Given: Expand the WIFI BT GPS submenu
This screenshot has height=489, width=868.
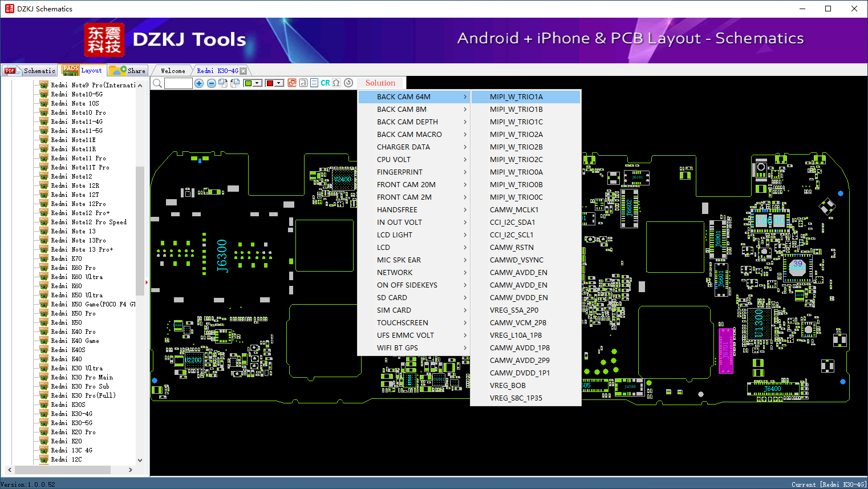Looking at the screenshot, I should coord(413,348).
